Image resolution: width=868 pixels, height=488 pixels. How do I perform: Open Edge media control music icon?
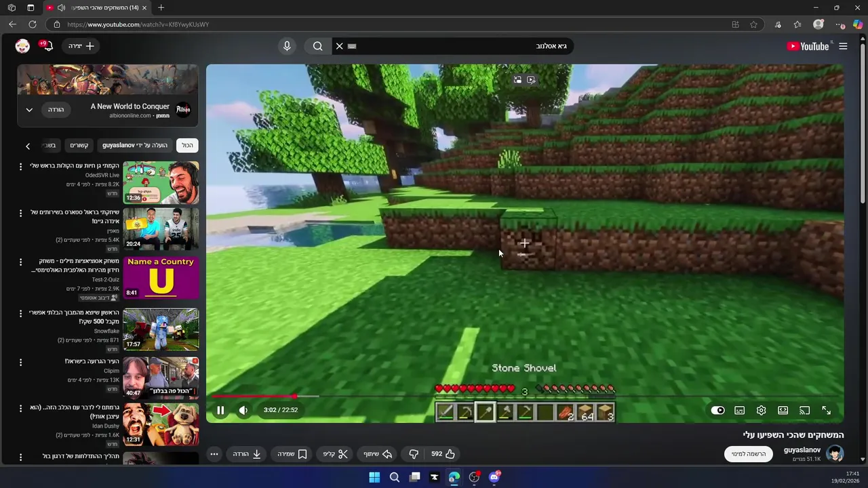(x=778, y=24)
